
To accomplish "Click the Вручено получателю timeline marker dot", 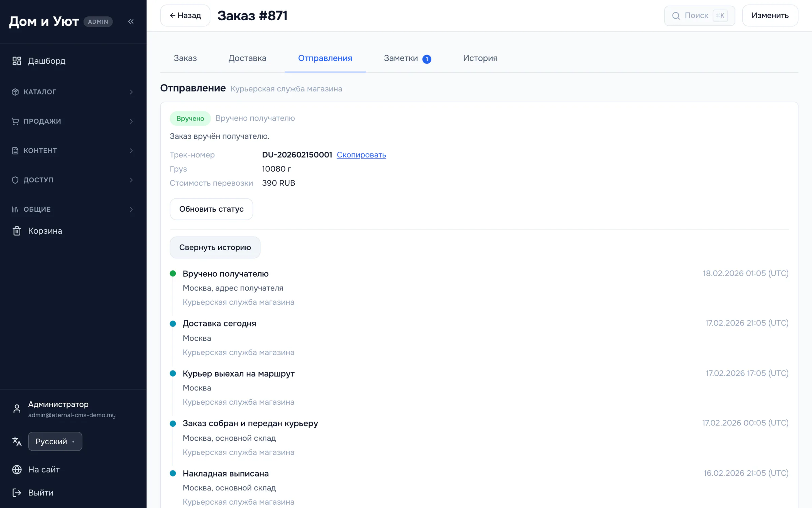I will pos(173,274).
